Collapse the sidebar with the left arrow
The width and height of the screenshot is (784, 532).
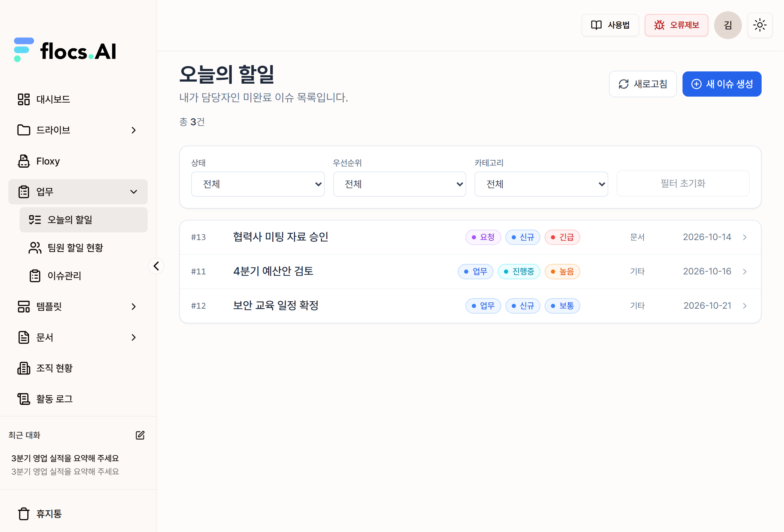coord(156,266)
